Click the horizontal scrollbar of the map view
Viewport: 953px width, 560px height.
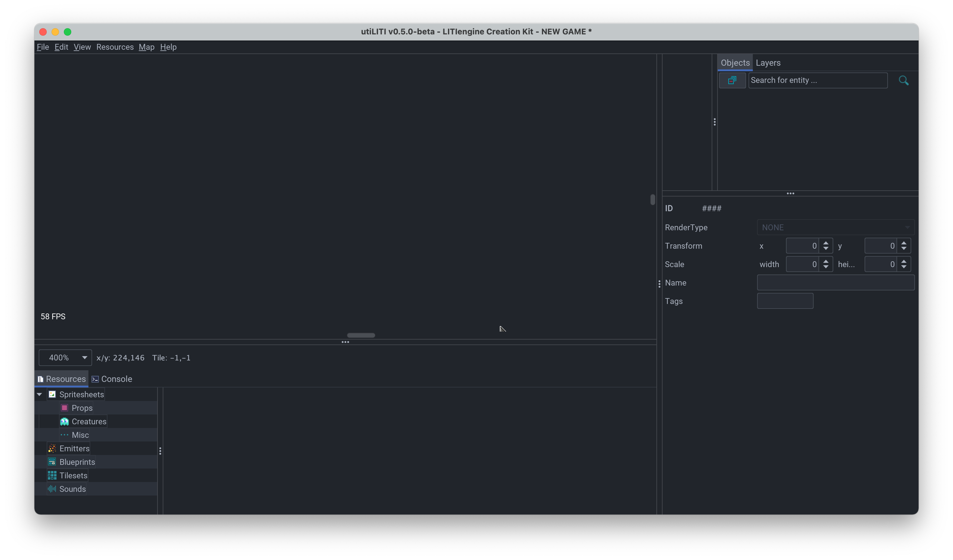click(361, 335)
